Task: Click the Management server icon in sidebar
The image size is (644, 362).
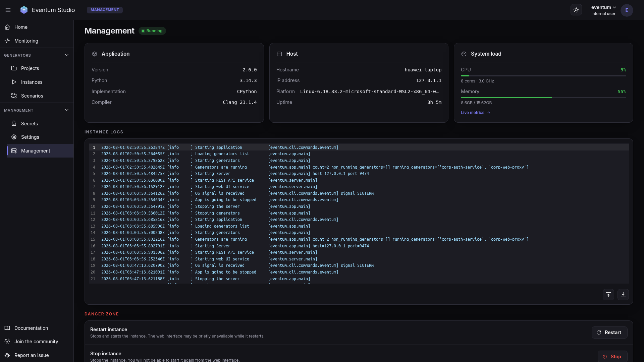Action: pos(14,151)
